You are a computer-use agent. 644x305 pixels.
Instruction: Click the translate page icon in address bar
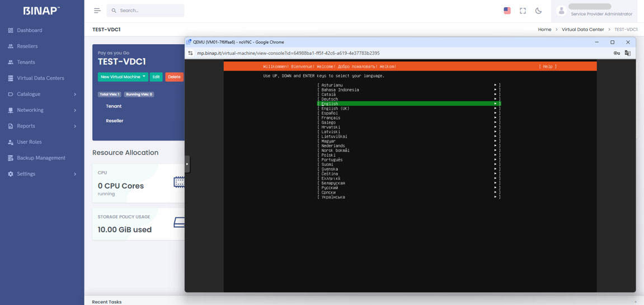pos(628,53)
